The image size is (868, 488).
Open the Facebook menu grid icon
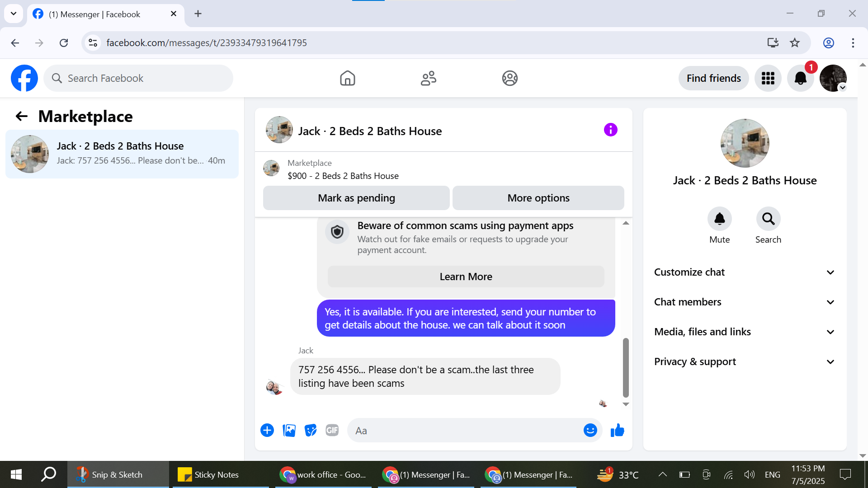(x=768, y=78)
